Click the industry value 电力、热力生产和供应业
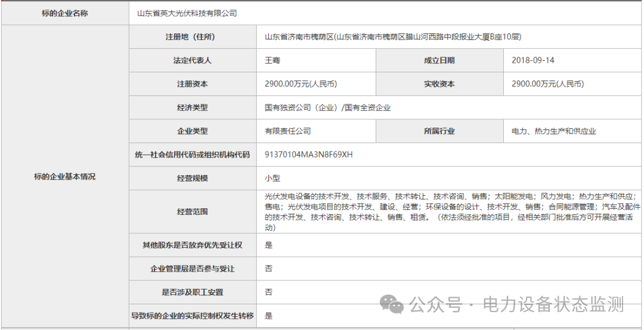644x330 pixels. click(x=554, y=131)
